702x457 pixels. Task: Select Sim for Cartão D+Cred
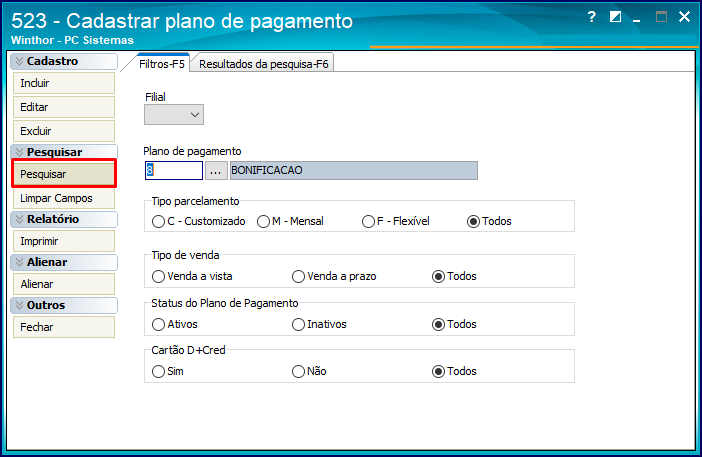coord(167,372)
